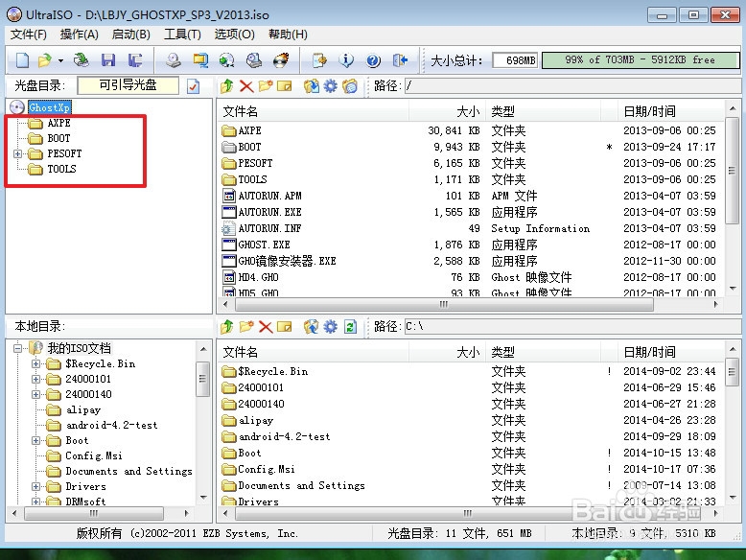Expand the Boot node in local tree

tap(35, 440)
